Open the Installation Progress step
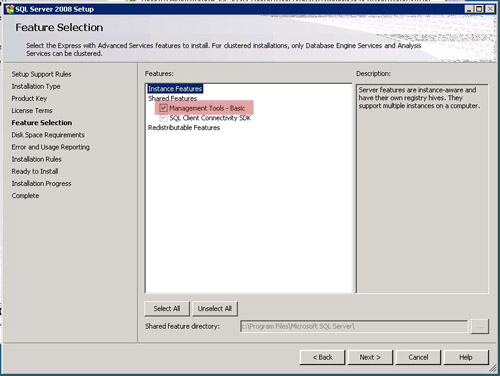Image resolution: width=500 pixels, height=376 pixels. tap(41, 183)
